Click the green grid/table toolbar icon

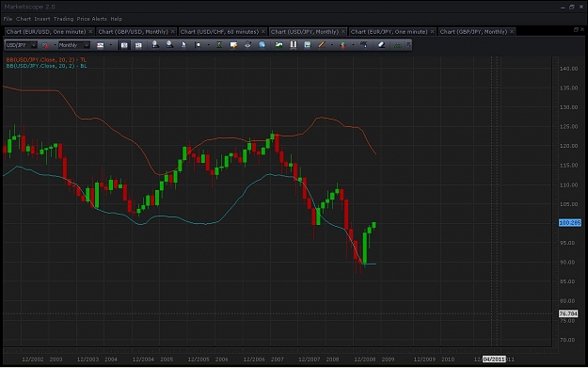pos(308,45)
